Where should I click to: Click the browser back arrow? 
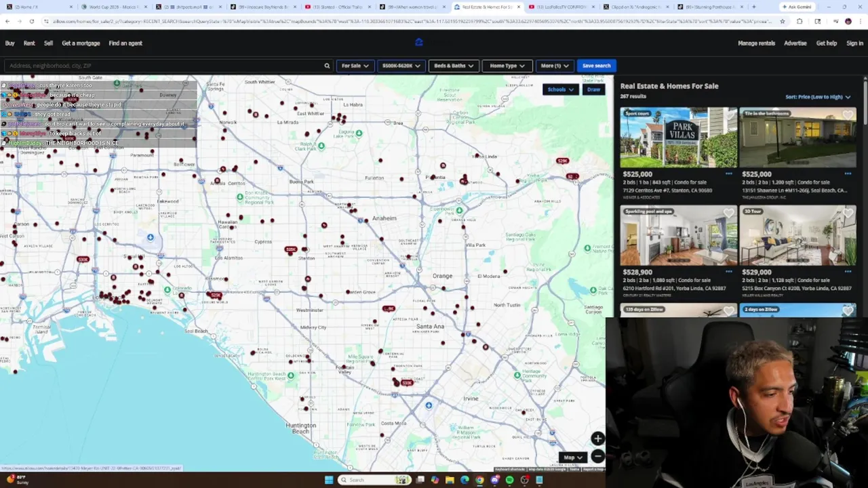coord(7,21)
